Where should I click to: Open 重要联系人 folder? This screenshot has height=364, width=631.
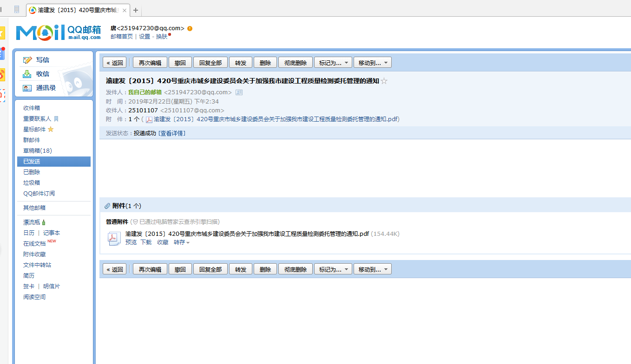[x=37, y=119]
